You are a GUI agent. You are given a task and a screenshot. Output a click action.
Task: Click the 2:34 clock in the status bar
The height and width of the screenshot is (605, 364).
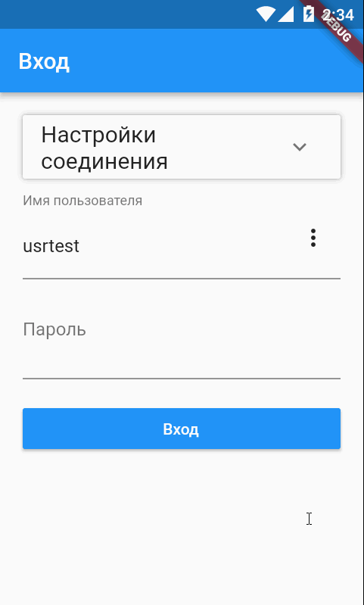pyautogui.click(x=338, y=15)
